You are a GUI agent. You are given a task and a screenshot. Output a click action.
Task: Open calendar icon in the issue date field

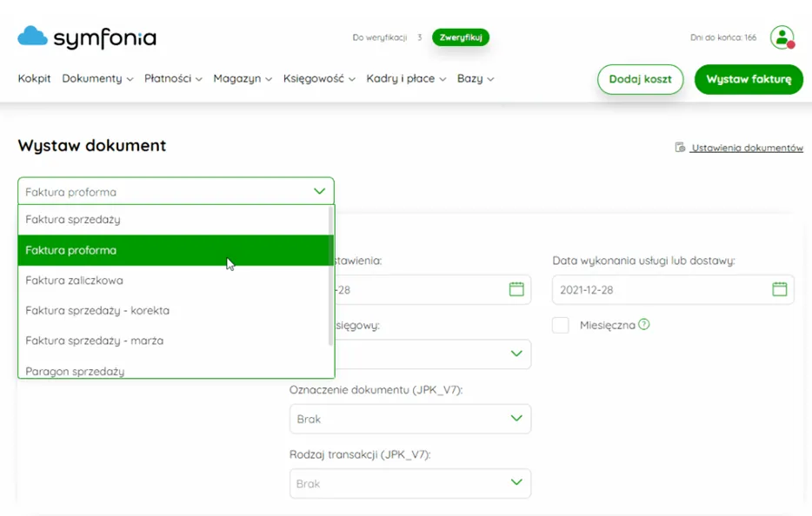516,289
